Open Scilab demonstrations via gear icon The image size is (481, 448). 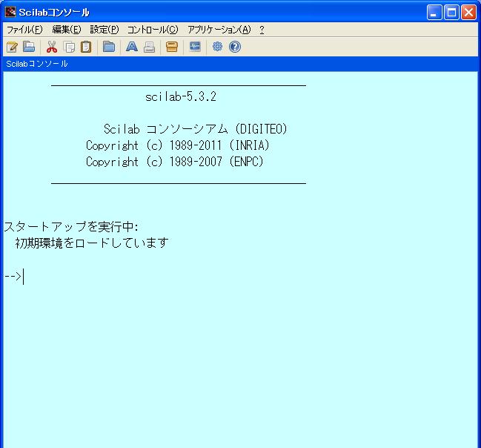(x=218, y=47)
